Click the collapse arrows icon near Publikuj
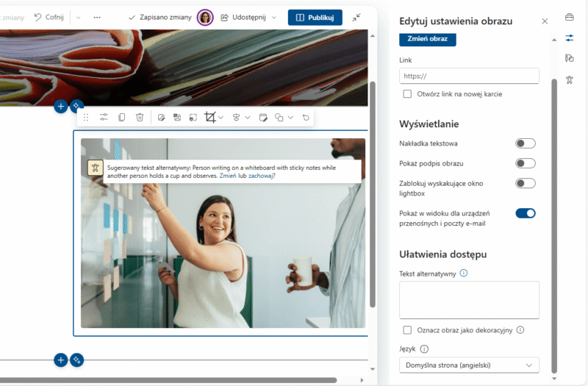Image resolution: width=588 pixels, height=386 pixels. (x=356, y=17)
